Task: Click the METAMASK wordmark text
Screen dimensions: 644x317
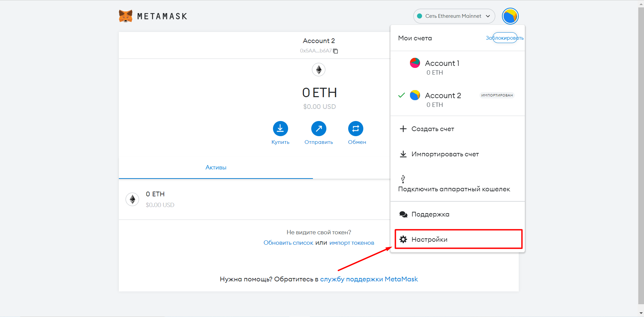Action: [162, 16]
